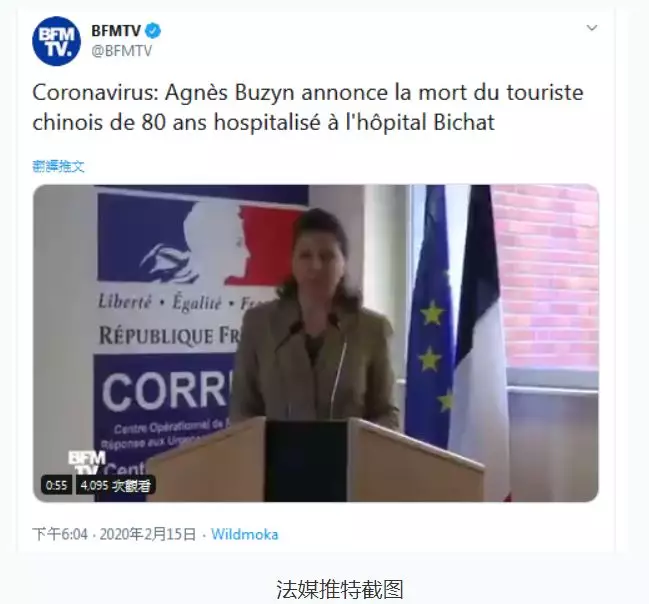Open the Wildmoka source link
This screenshot has height=604, width=649.
(245, 534)
